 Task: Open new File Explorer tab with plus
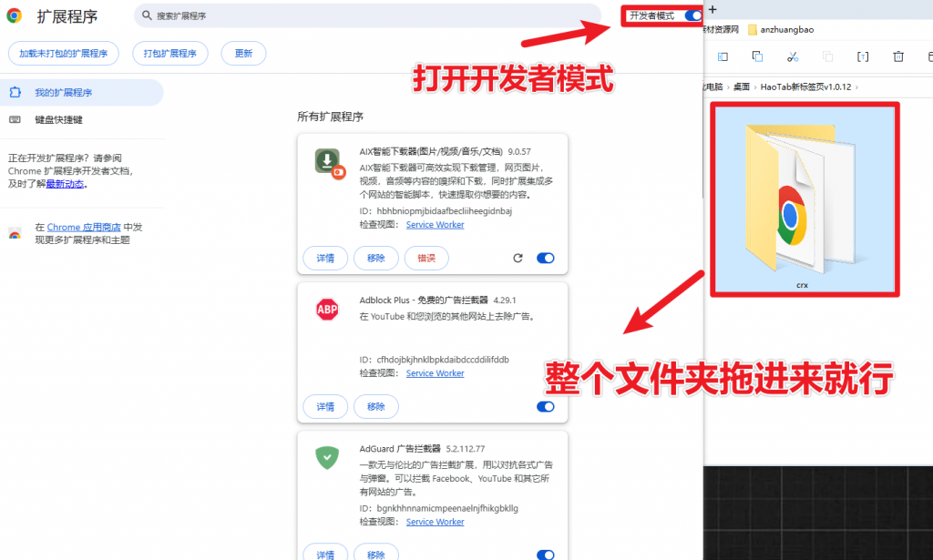point(713,9)
